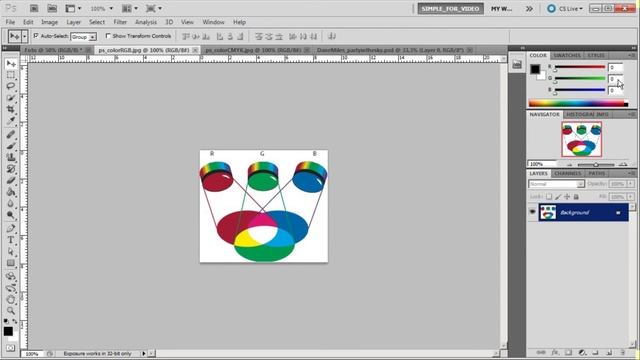The width and height of the screenshot is (640, 360).
Task: Click the New adjustment layer button
Action: click(x=582, y=352)
